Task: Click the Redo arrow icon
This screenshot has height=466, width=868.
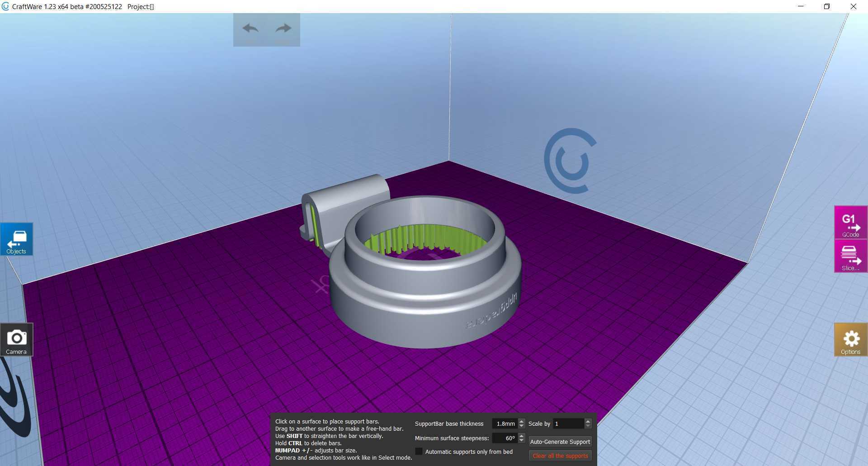Action: 283,29
